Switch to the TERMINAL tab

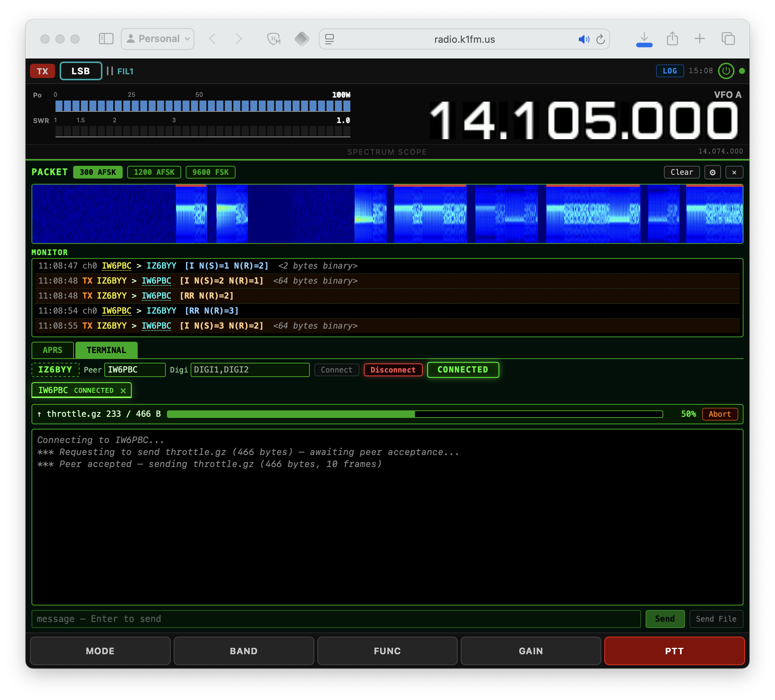point(106,350)
